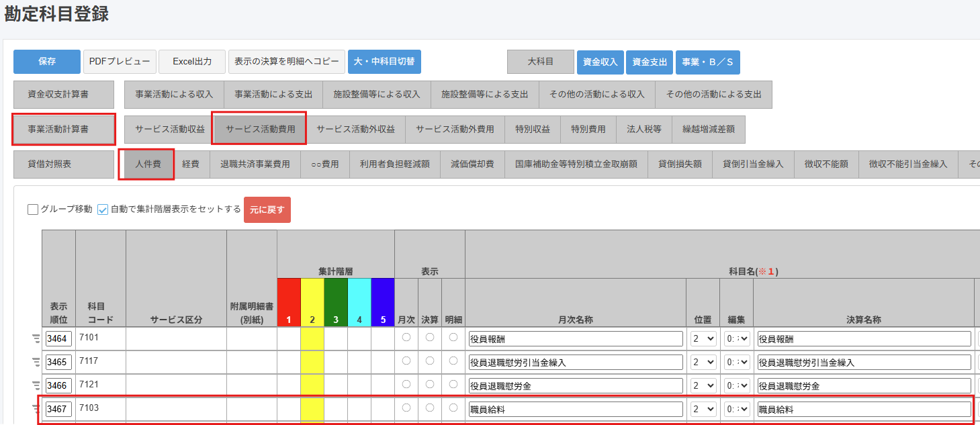Select the 減価償却費 tab
This screenshot has height=425, width=980.
(472, 164)
